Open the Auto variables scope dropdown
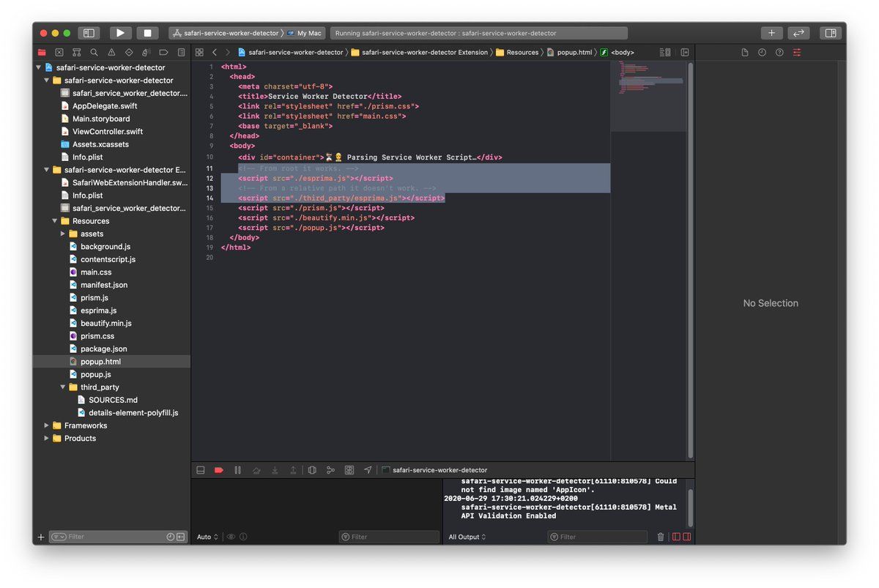This screenshot has height=588, width=879. tap(208, 537)
